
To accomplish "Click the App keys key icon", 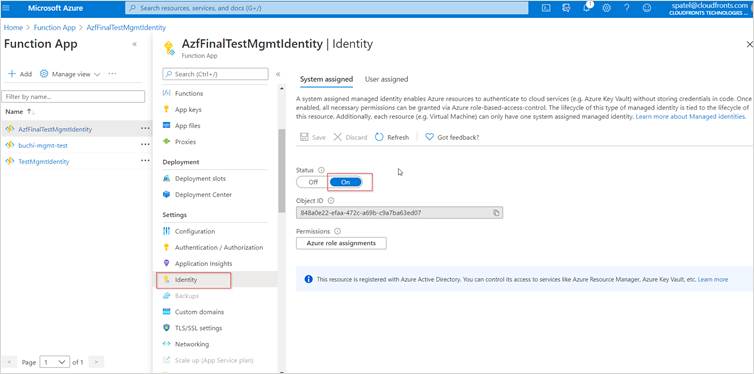I will (167, 109).
